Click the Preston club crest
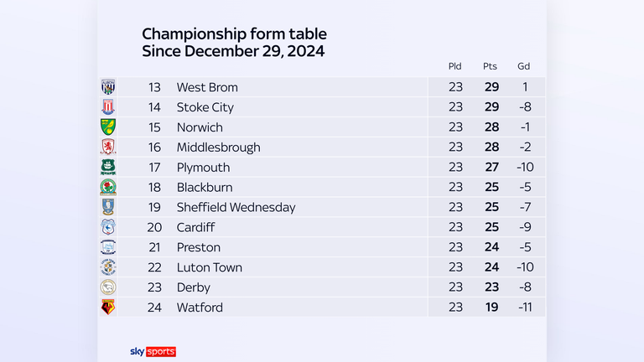 (108, 247)
